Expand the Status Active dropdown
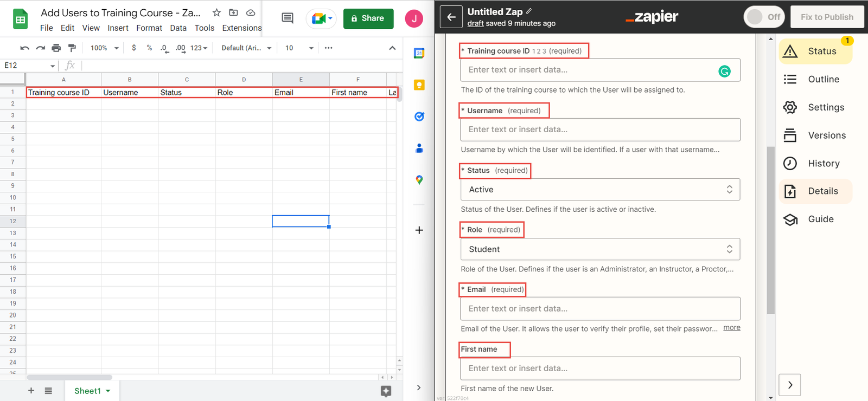Image resolution: width=868 pixels, height=401 pixels. coord(599,190)
